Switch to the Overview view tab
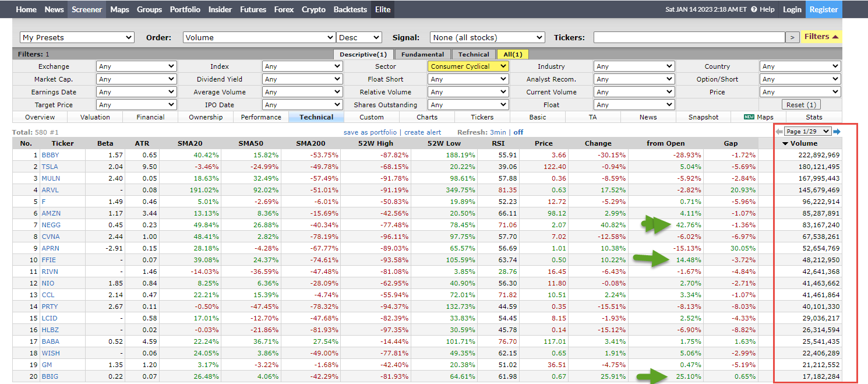Screen dimensions: 868x384 (x=40, y=117)
